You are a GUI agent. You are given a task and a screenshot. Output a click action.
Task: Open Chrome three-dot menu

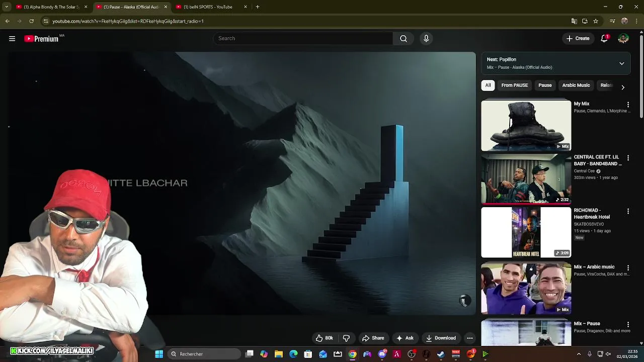pyautogui.click(x=637, y=21)
